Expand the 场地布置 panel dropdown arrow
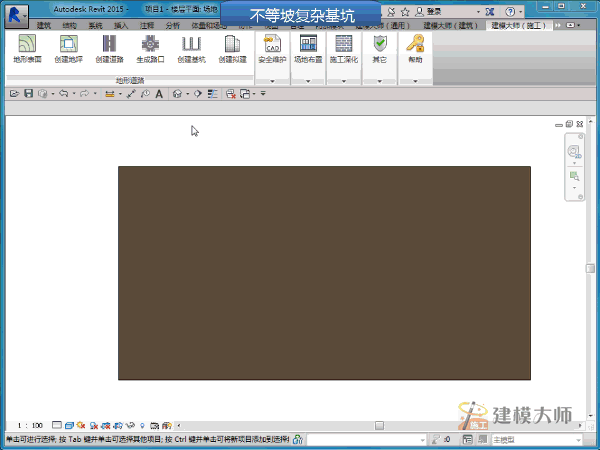The height and width of the screenshot is (450, 600). (308, 81)
